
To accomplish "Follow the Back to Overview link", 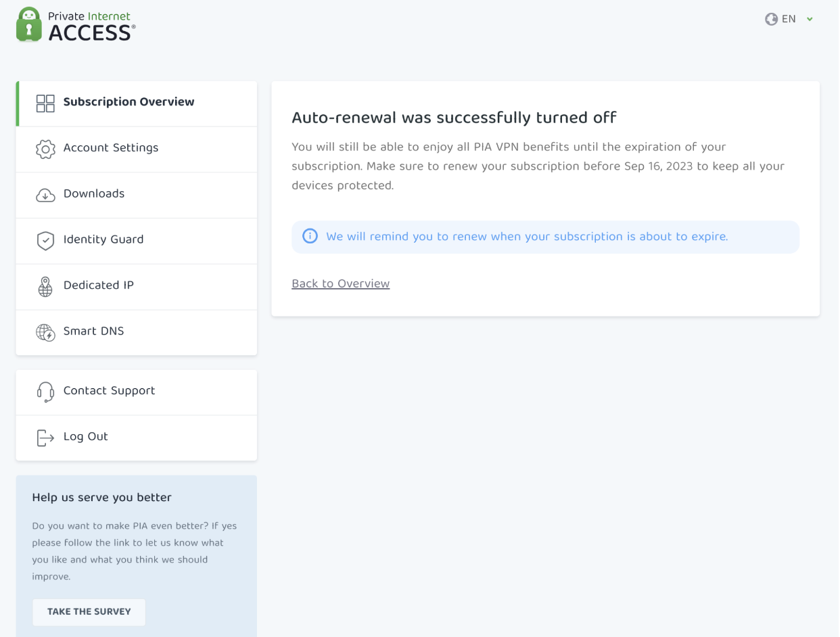I will (340, 283).
